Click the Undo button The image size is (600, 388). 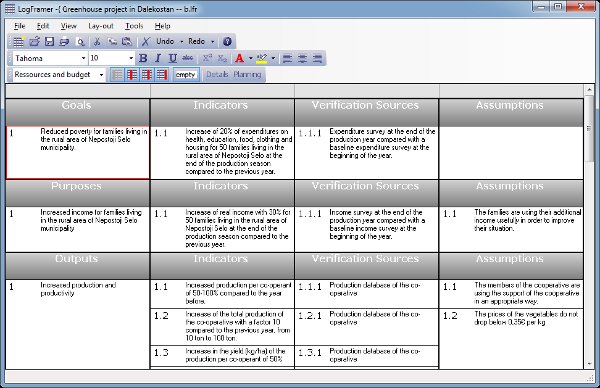(x=165, y=41)
